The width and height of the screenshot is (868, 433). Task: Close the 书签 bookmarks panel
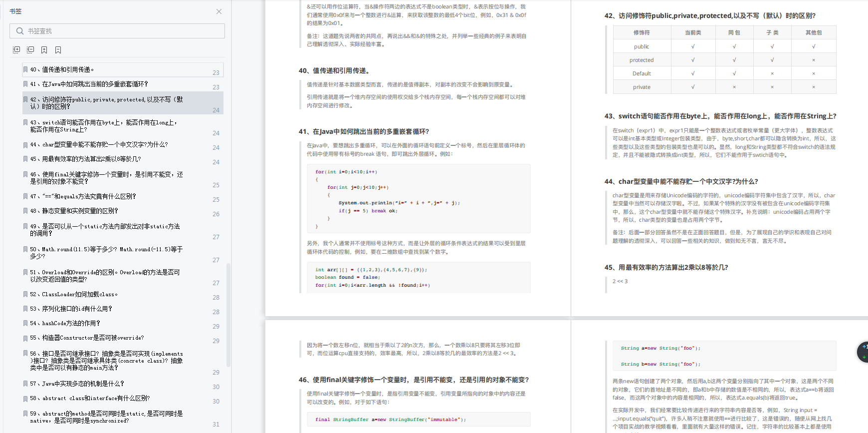point(219,11)
